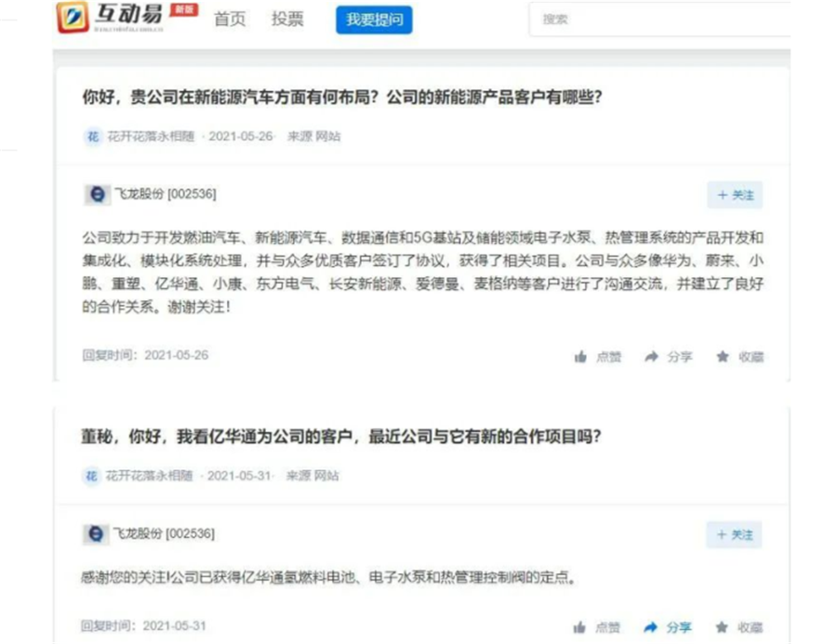Image resolution: width=837 pixels, height=644 pixels.
Task: Click 飞龙股份 company logo in first answer
Action: tap(97, 194)
